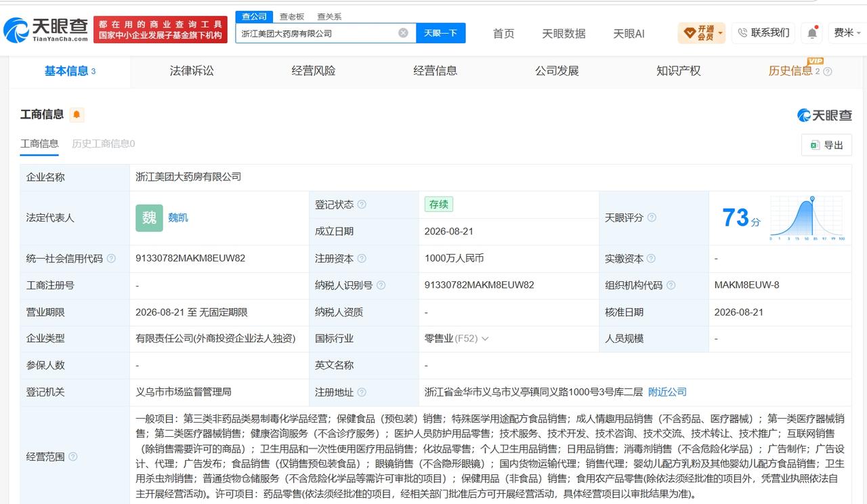Click registered capital 1000万人民币
The image size is (867, 504).
(454, 258)
